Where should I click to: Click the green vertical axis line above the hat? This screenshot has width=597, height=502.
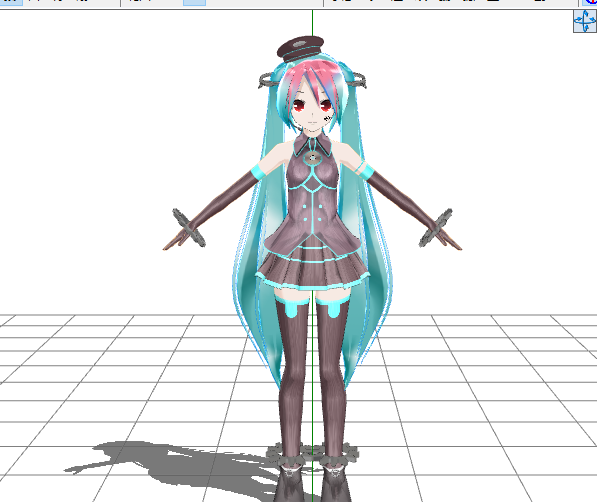[x=313, y=23]
